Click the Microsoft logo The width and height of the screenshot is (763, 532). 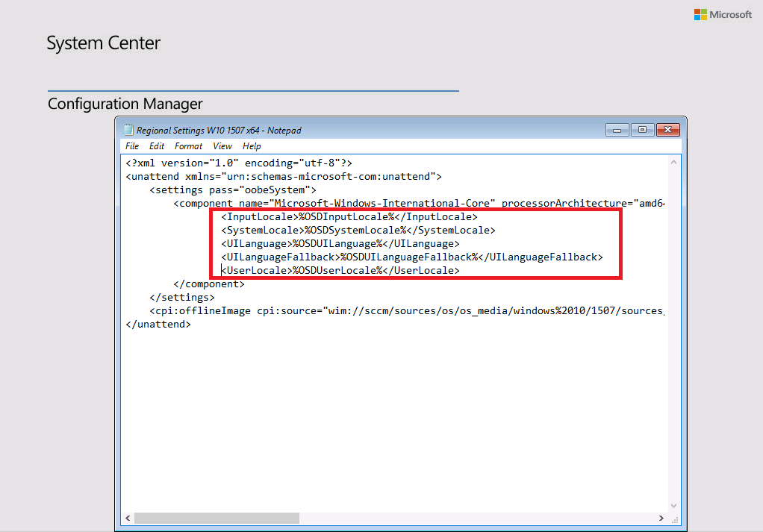pyautogui.click(x=723, y=15)
